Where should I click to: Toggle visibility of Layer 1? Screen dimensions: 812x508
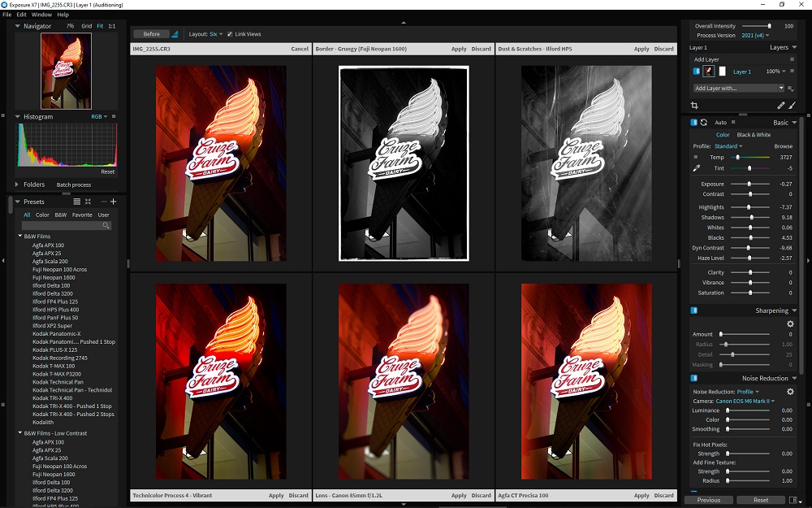click(x=697, y=72)
